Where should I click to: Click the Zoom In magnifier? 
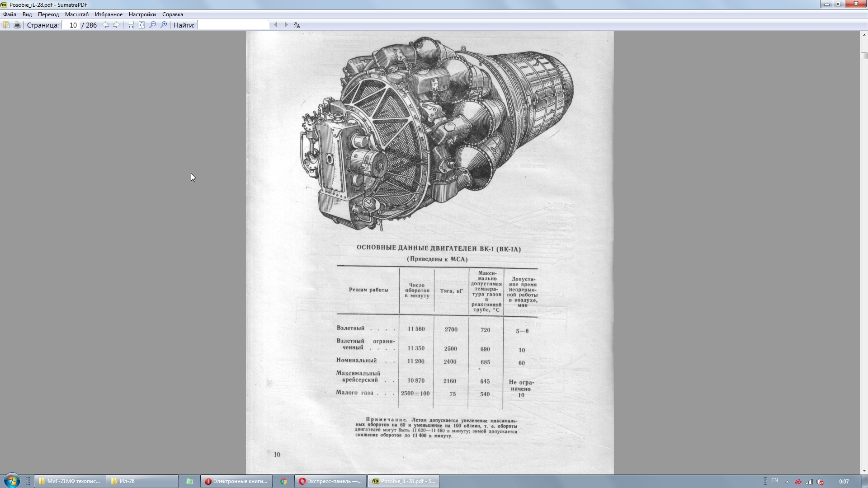pos(164,25)
